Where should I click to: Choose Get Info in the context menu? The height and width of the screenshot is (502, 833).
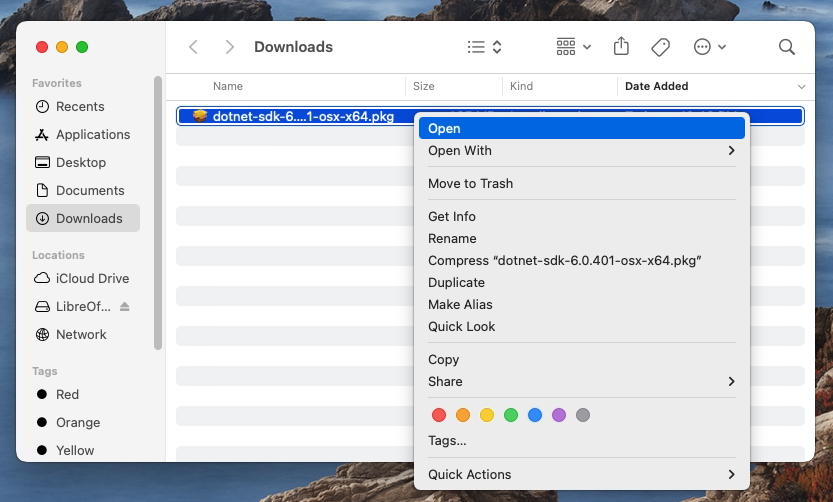coord(582,217)
